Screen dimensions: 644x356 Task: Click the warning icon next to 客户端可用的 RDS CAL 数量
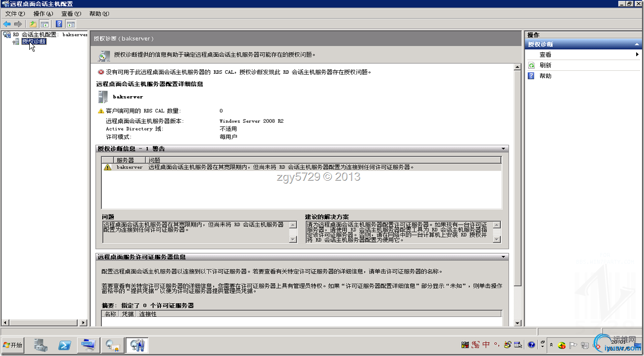pyautogui.click(x=101, y=111)
